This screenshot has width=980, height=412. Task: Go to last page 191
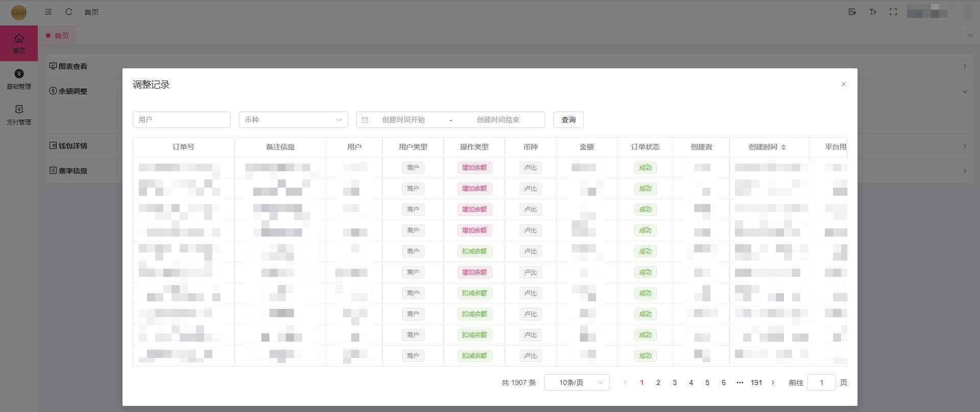click(756, 382)
